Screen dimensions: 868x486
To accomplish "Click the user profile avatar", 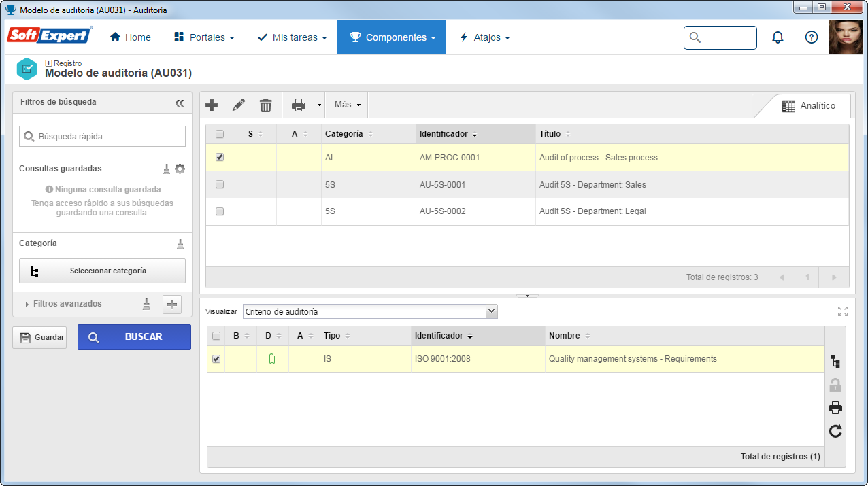I will (x=846, y=37).
